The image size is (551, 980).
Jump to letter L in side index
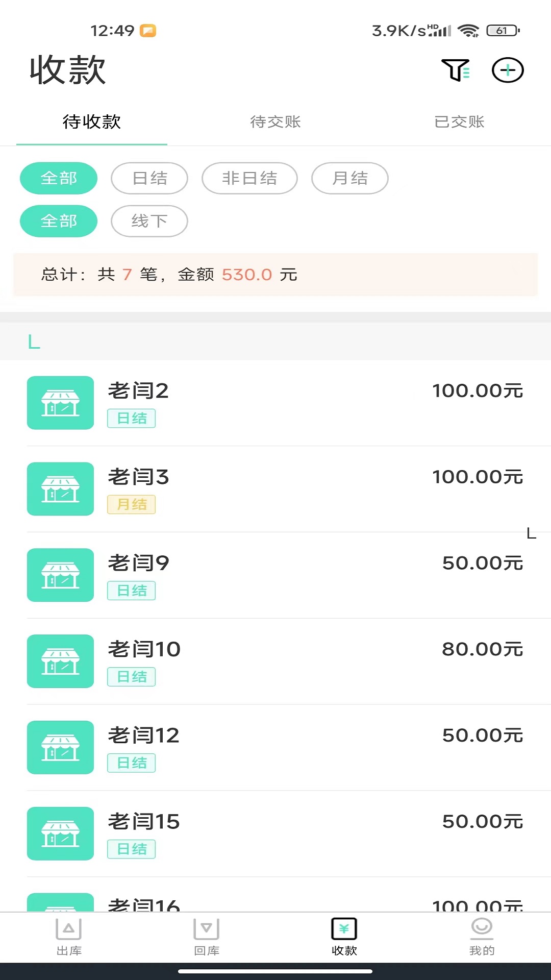pos(531,534)
